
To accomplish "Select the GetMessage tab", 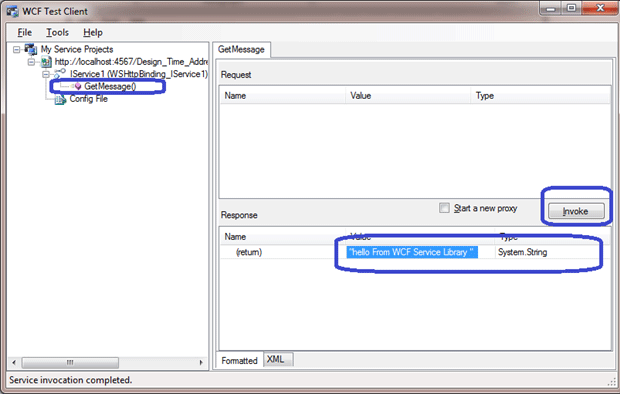I will tap(242, 49).
